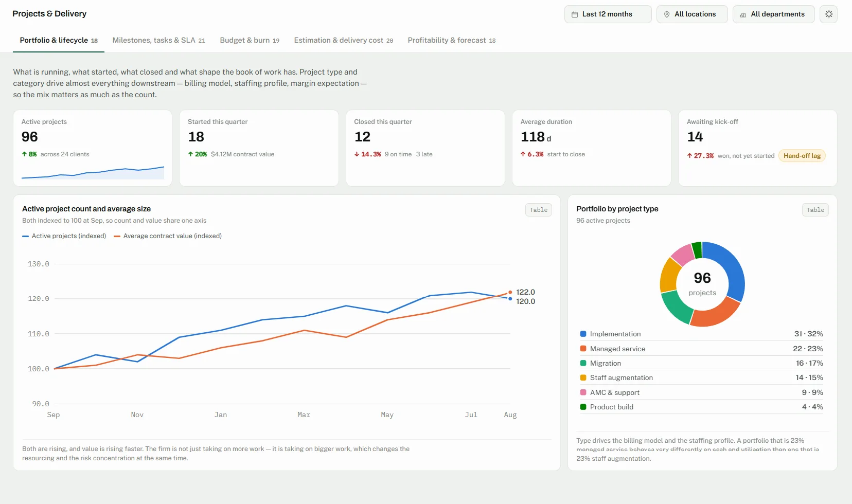Click the '96 active projects' subtitle
The image size is (852, 504).
(x=603, y=221)
